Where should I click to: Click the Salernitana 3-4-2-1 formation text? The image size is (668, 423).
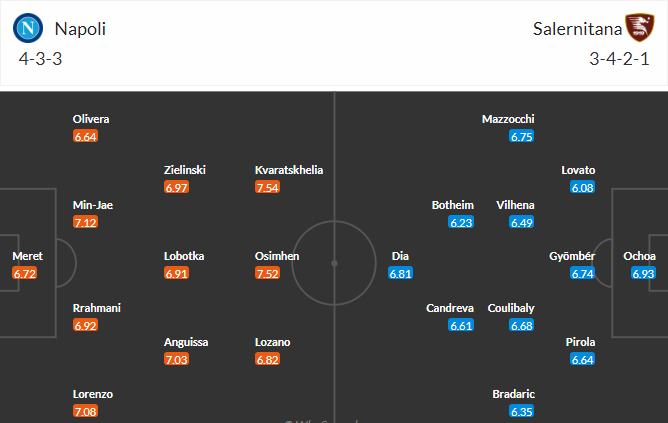tap(619, 59)
